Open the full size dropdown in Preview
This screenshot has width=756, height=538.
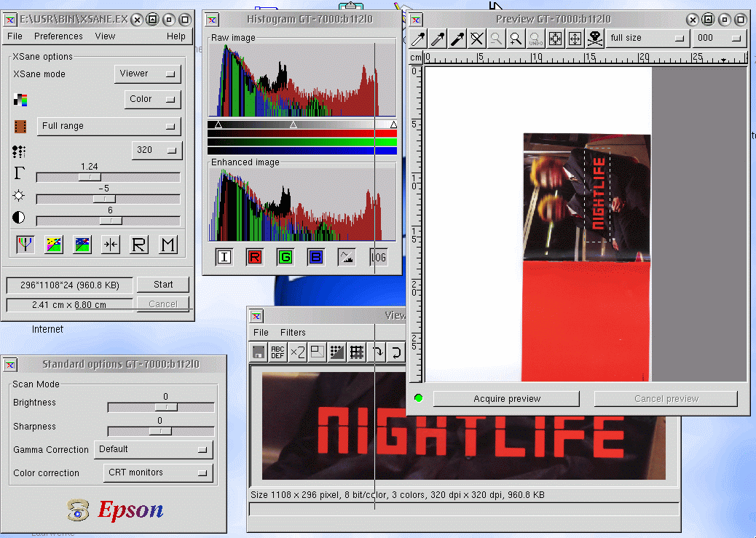647,38
